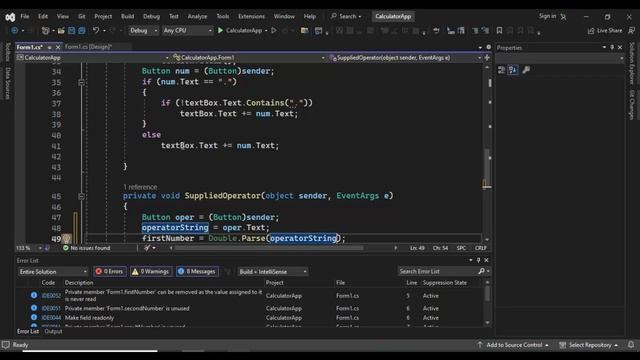Click Property Pages wrench icon
Viewport: 640px width, 360px height.
pos(526,70)
